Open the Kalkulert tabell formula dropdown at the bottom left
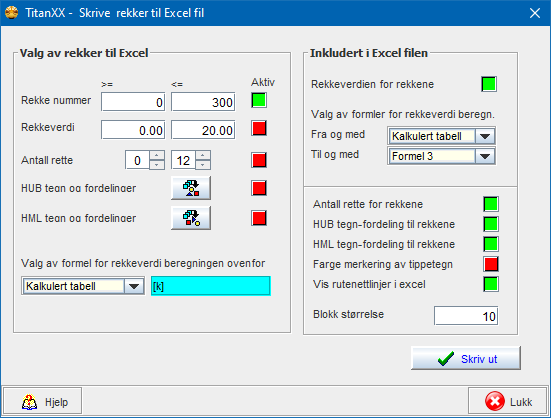Viewport: 551px width, 418px height. tap(134, 286)
